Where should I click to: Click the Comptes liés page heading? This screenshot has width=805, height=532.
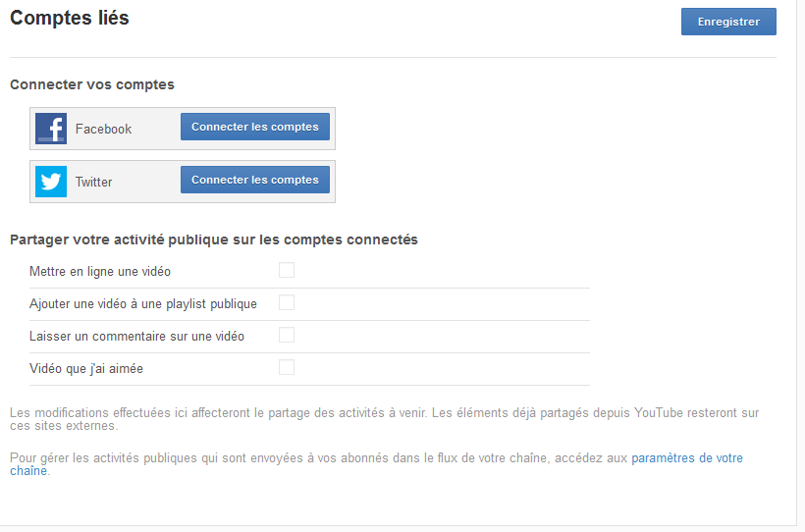tap(70, 18)
